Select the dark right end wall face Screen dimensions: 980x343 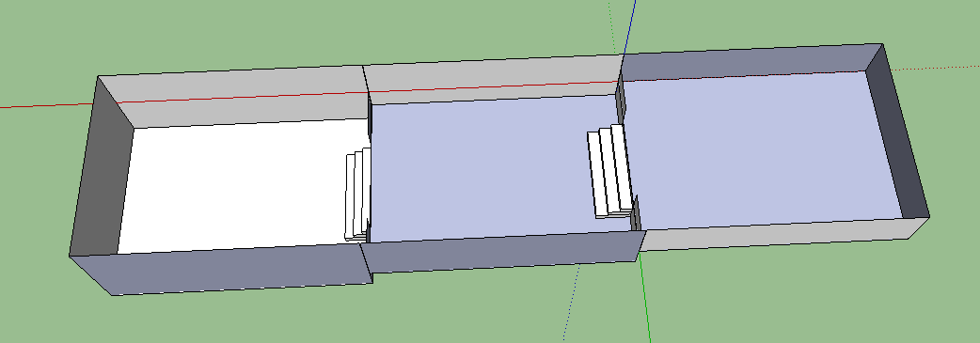(897, 132)
